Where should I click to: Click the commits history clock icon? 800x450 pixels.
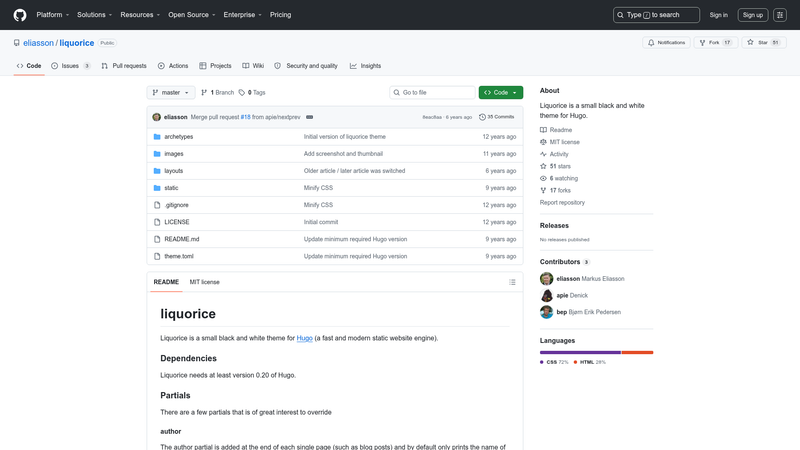[482, 117]
